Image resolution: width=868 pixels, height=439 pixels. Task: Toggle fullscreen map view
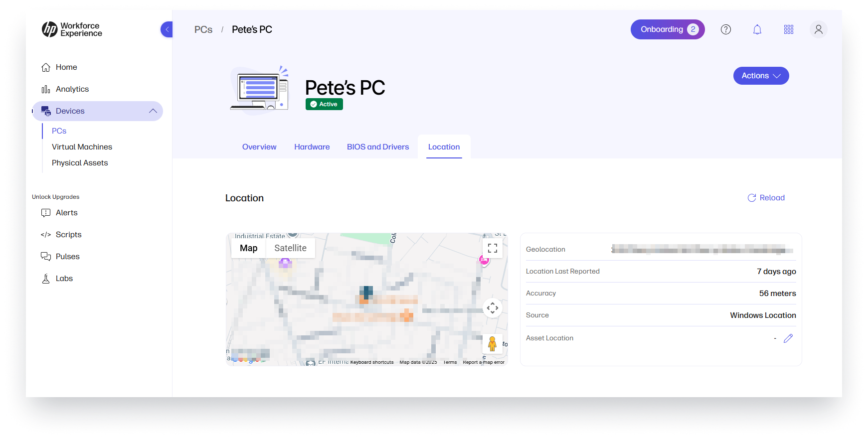493,248
